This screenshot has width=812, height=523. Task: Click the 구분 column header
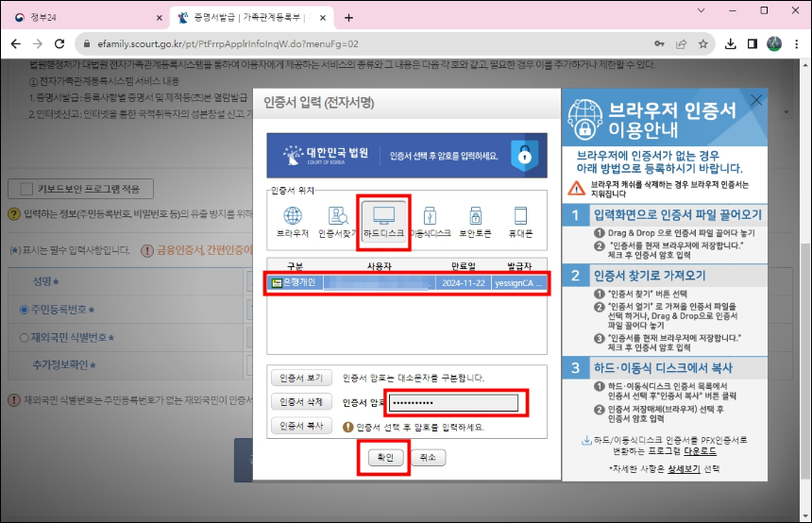296,266
